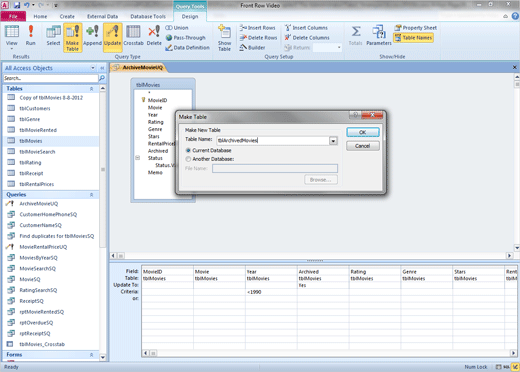Click Insert Columns in Query Setup

tap(306, 28)
